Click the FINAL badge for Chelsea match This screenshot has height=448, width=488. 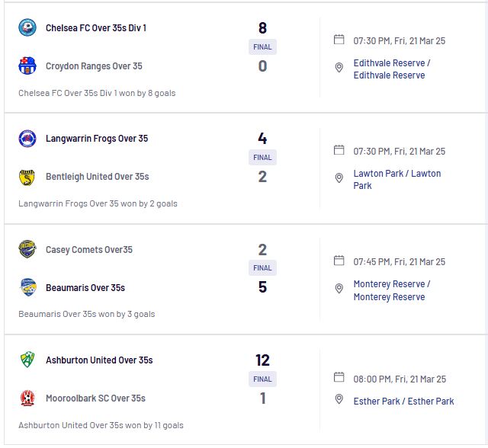click(262, 47)
